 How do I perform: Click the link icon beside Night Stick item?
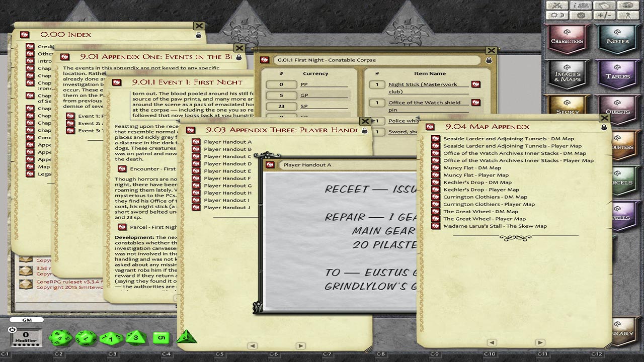pos(475,84)
